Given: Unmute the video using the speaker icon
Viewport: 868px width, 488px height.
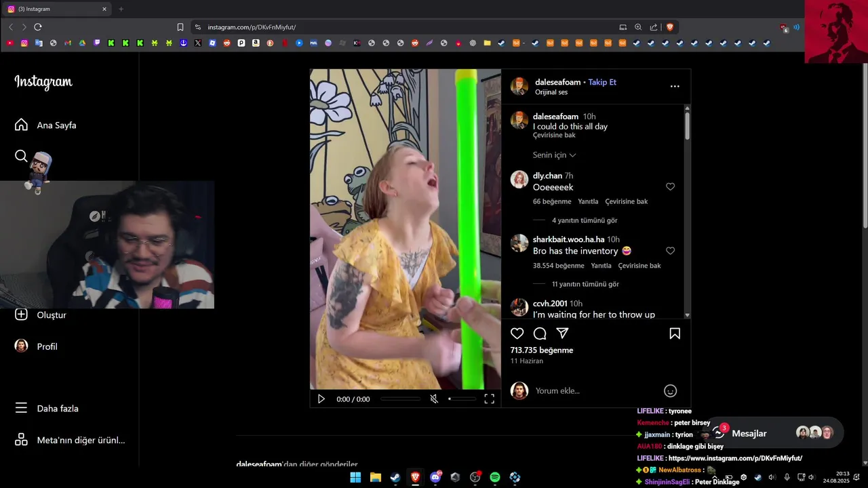Looking at the screenshot, I should coord(434,399).
